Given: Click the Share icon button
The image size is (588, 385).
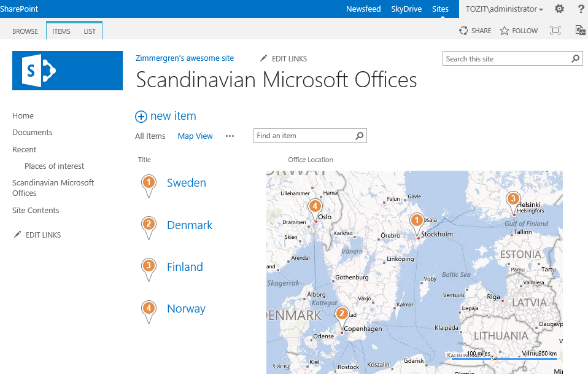Looking at the screenshot, I should [x=463, y=31].
